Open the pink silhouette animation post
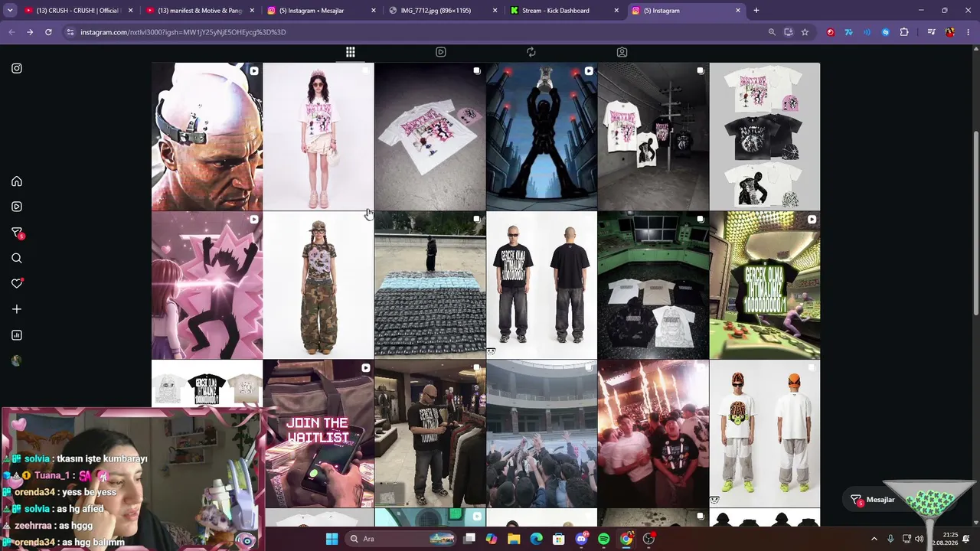 207,285
